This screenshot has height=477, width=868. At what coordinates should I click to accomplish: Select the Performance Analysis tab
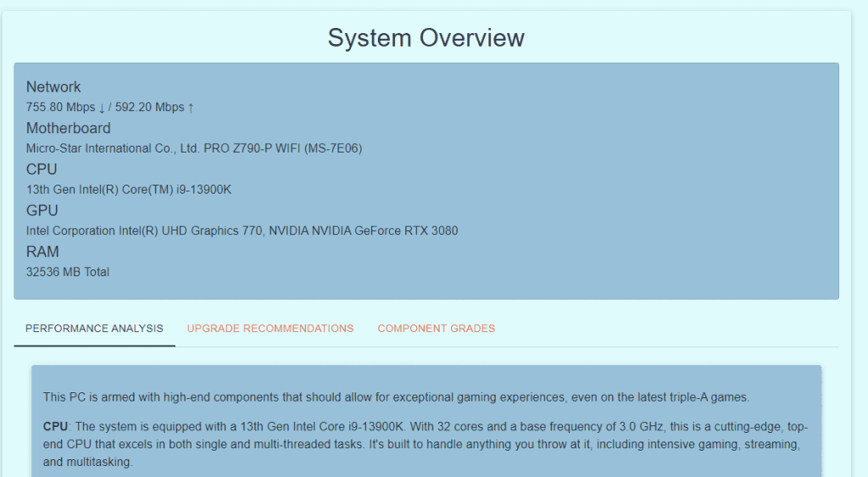click(x=94, y=329)
